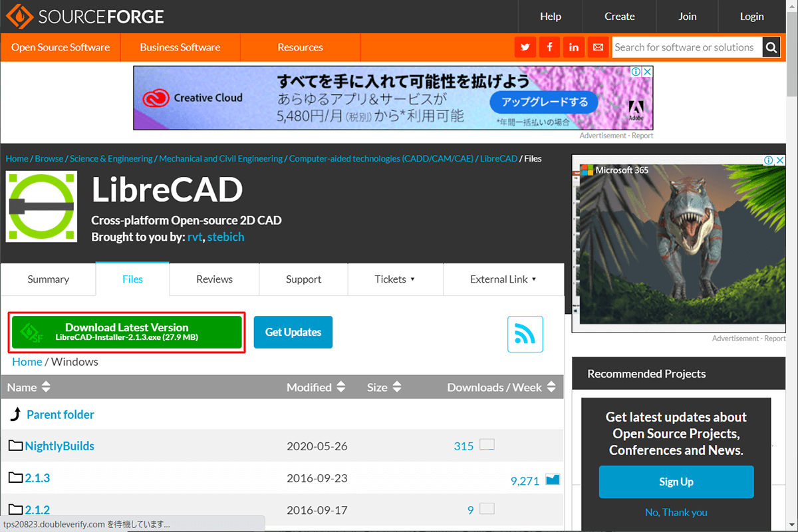
Task: Report the banner advertisement
Action: click(x=642, y=136)
